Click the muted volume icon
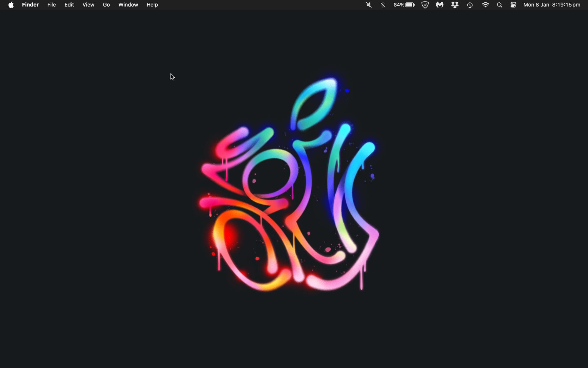The height and width of the screenshot is (368, 588). point(369,5)
